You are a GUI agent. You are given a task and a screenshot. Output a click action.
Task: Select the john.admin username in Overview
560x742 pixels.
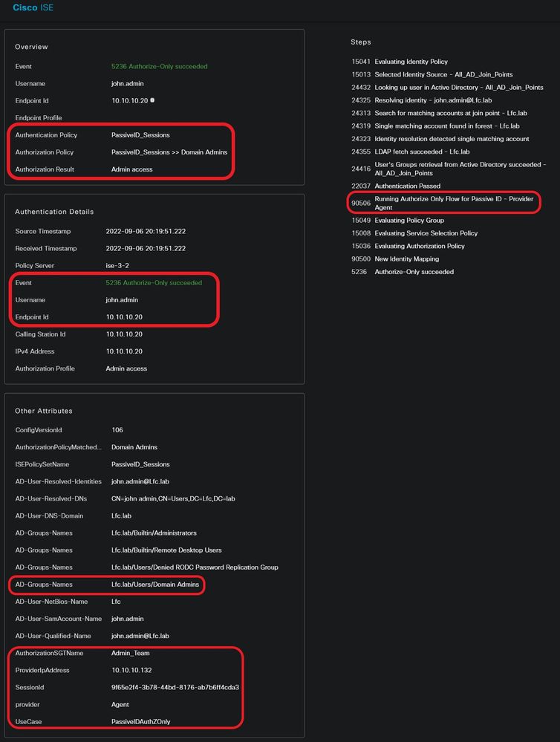(x=127, y=83)
